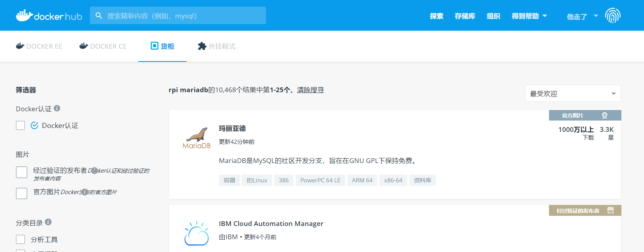Open the 他走了 account dropdown
The height and width of the screenshot is (252, 644).
(x=582, y=16)
